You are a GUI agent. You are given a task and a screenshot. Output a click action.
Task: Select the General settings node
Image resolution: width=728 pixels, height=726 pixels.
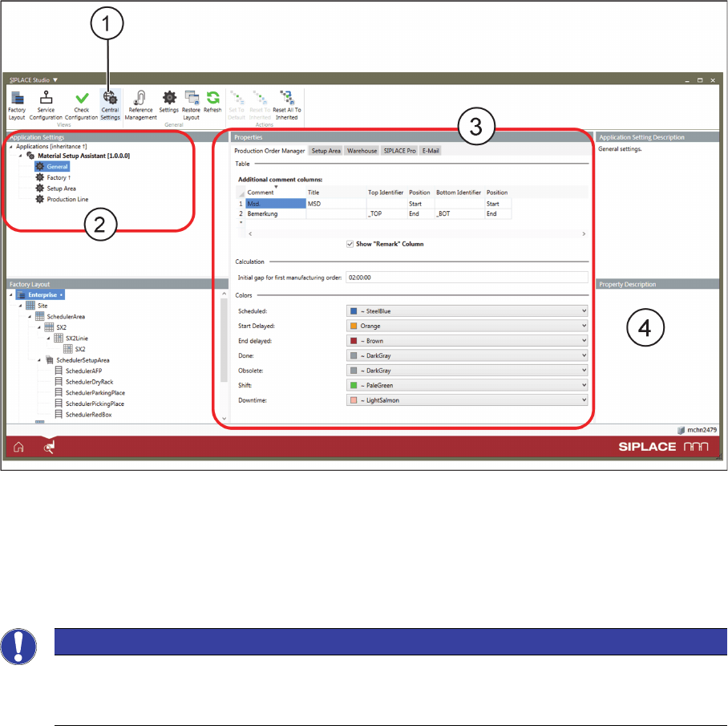(x=52, y=166)
